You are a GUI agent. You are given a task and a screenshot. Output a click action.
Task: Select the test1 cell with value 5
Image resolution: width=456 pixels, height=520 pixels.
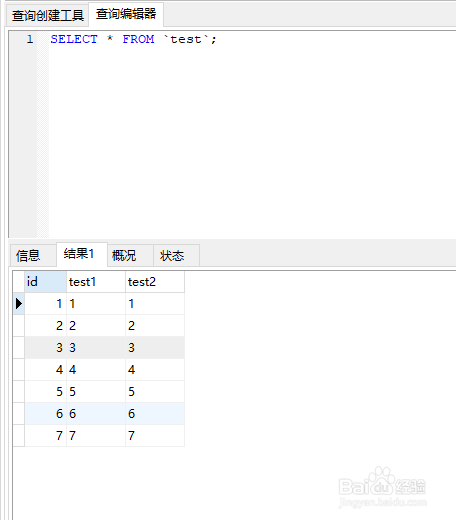click(96, 392)
